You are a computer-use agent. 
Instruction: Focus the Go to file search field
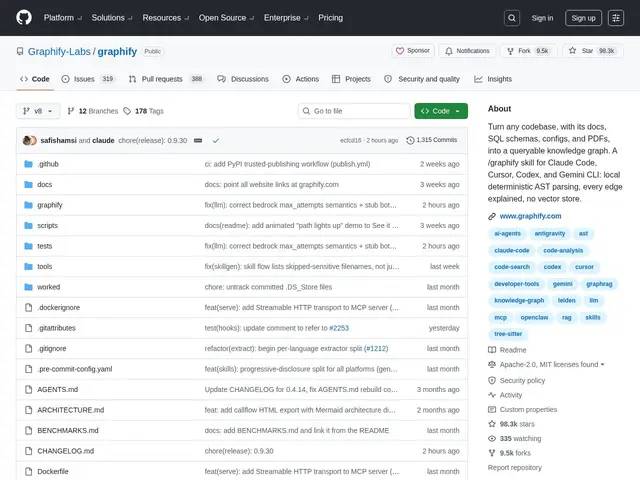coord(354,111)
